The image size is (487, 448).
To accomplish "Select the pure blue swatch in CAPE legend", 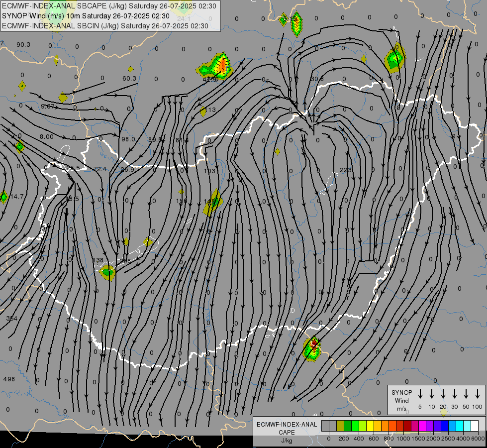I will tap(444, 426).
